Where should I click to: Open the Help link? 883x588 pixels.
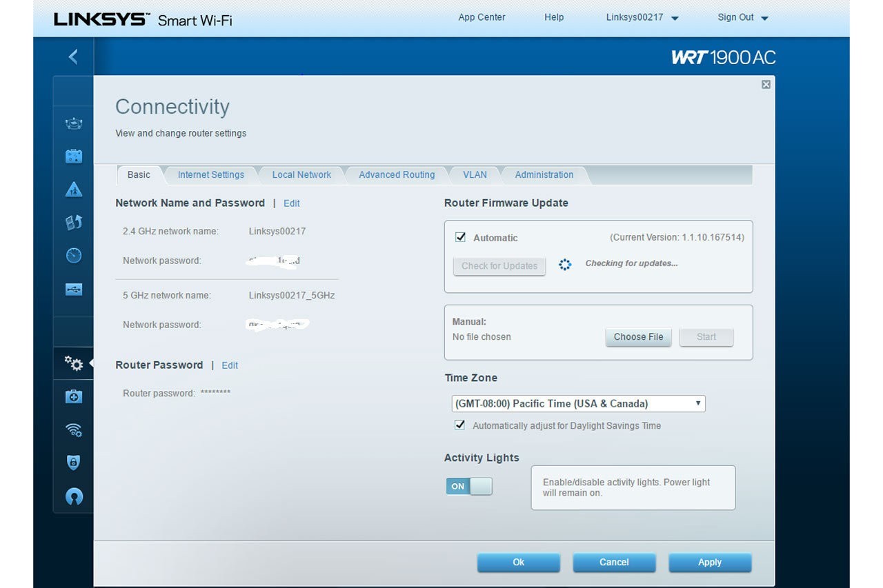(554, 17)
